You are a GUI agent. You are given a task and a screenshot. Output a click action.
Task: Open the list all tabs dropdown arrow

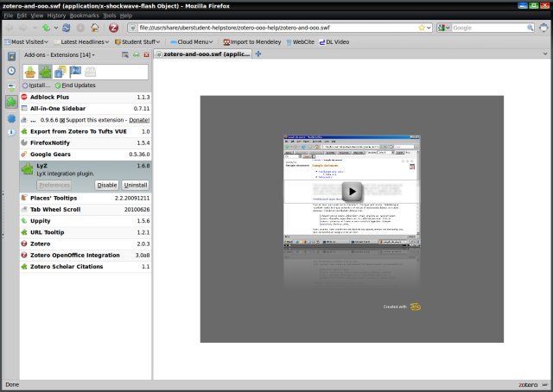[545, 54]
